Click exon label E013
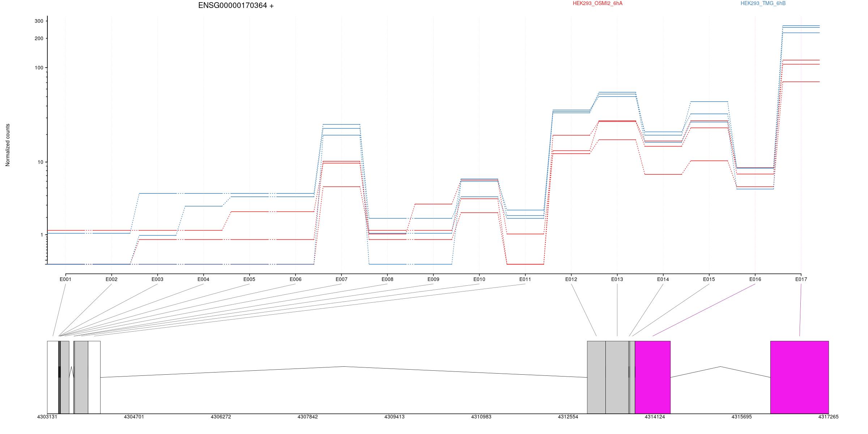Viewport: 868px width, 434px height. pyautogui.click(x=617, y=279)
